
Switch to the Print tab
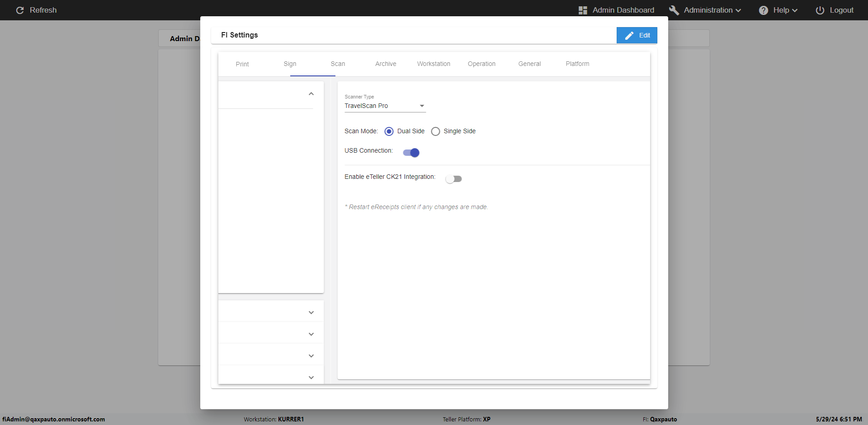(242, 64)
